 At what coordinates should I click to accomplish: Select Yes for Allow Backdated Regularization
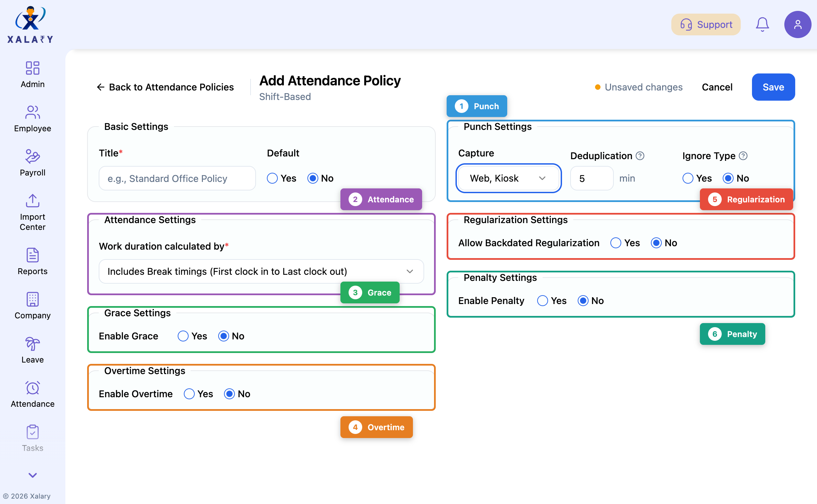(615, 243)
